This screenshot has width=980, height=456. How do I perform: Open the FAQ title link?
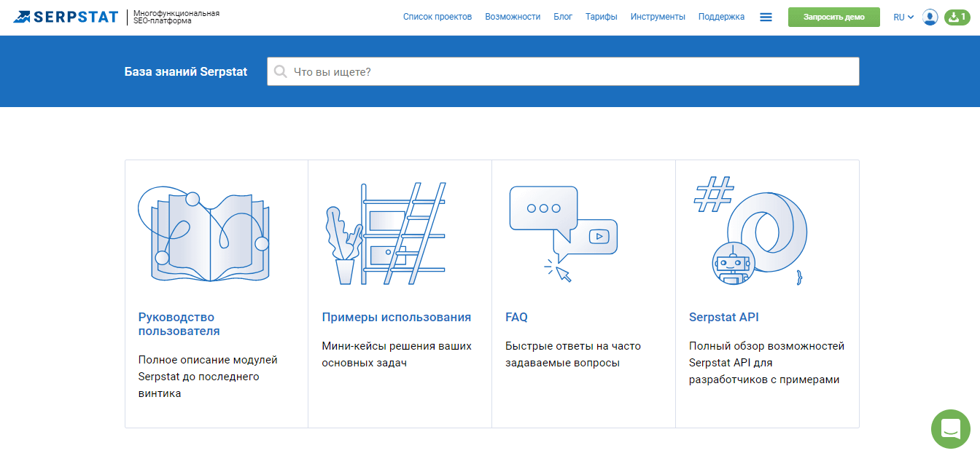tap(516, 318)
